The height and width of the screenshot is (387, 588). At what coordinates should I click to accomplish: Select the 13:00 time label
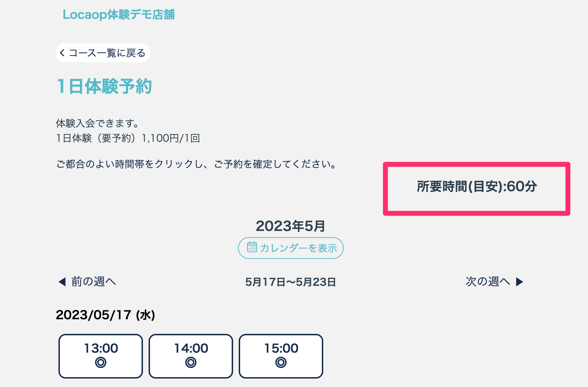pyautogui.click(x=101, y=348)
